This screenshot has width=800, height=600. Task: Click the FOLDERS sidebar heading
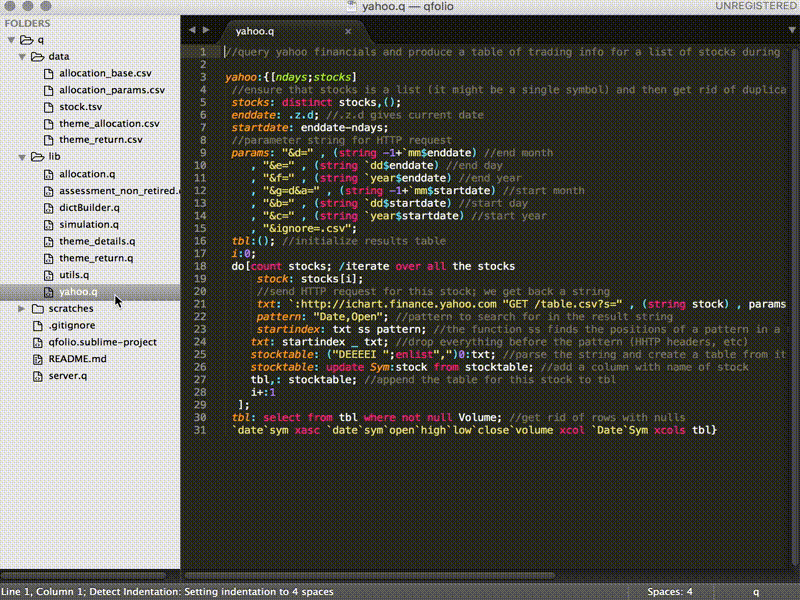[x=28, y=23]
